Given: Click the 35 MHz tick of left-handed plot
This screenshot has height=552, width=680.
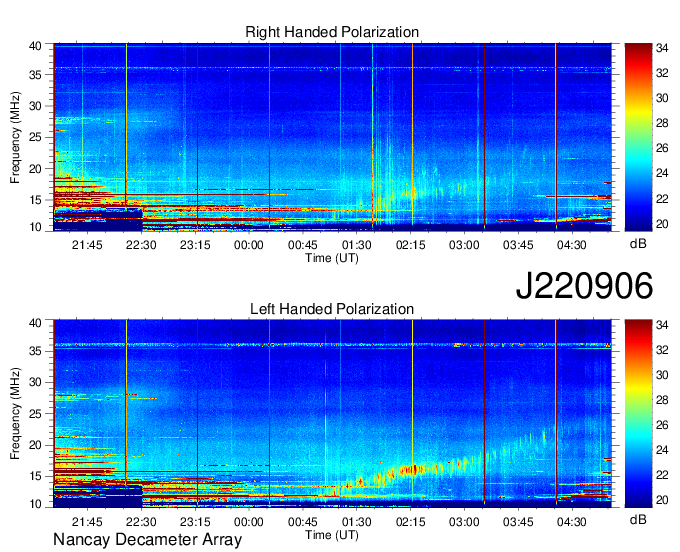Looking at the screenshot, I should point(36,351).
